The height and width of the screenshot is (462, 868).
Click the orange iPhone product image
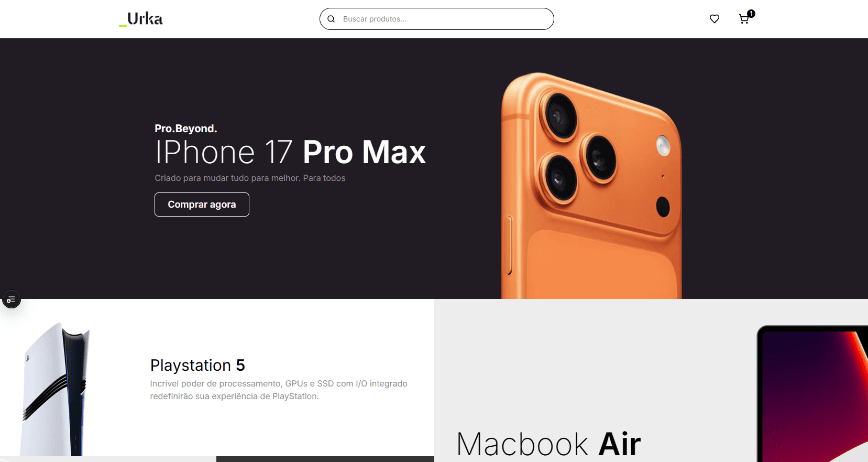click(591, 186)
